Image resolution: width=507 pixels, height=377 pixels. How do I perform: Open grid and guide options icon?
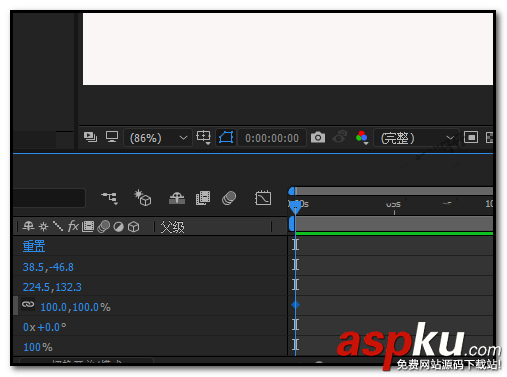204,137
